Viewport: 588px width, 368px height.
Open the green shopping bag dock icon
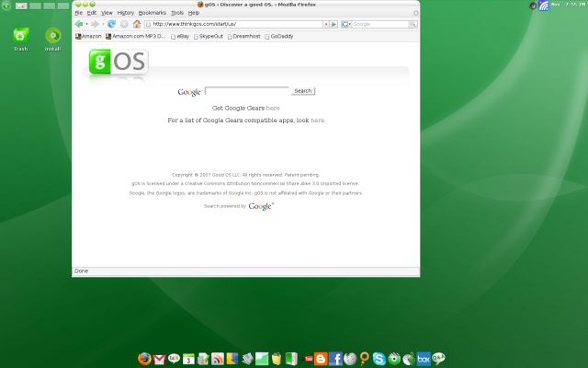click(x=277, y=359)
